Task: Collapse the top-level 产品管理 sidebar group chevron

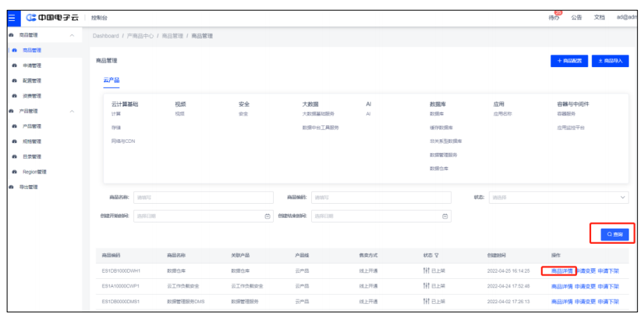Action: coord(72,111)
